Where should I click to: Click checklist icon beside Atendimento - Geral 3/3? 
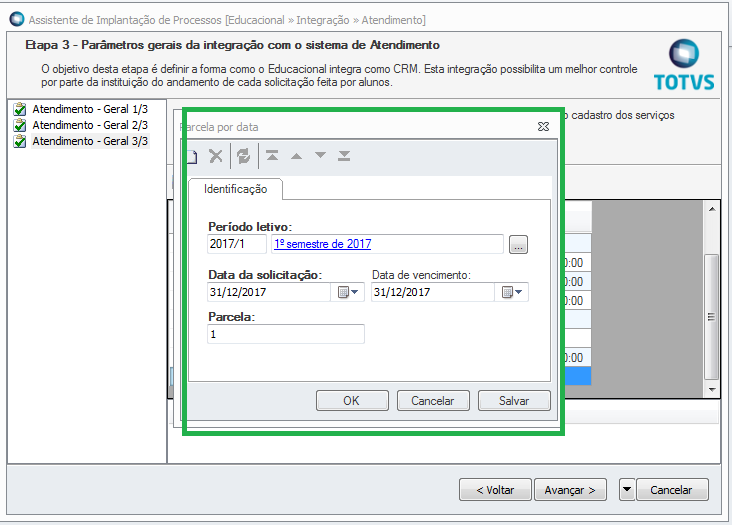(x=20, y=141)
